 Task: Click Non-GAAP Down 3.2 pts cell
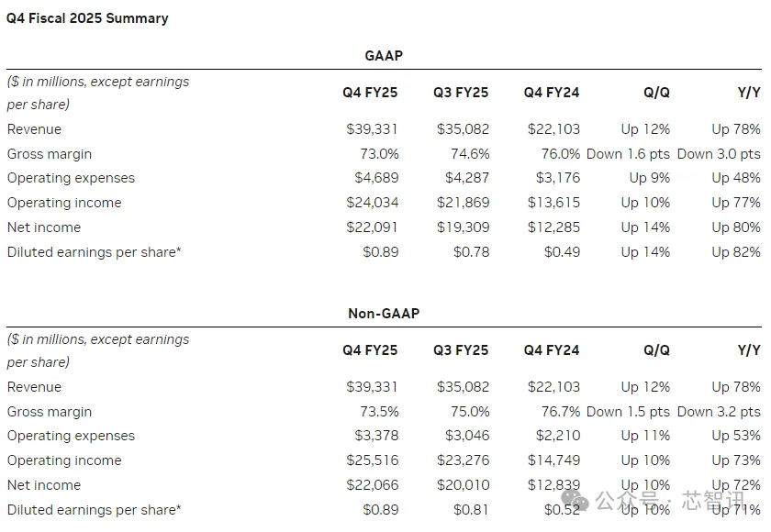point(719,411)
